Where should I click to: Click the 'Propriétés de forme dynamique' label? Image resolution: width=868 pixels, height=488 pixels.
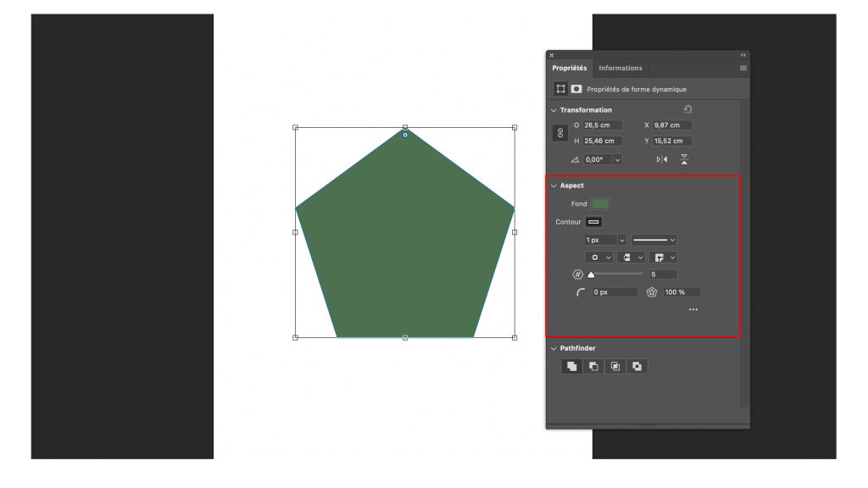click(x=637, y=89)
